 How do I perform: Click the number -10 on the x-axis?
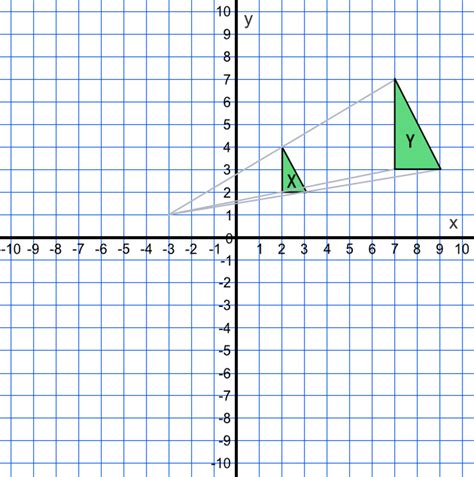[x=11, y=249]
